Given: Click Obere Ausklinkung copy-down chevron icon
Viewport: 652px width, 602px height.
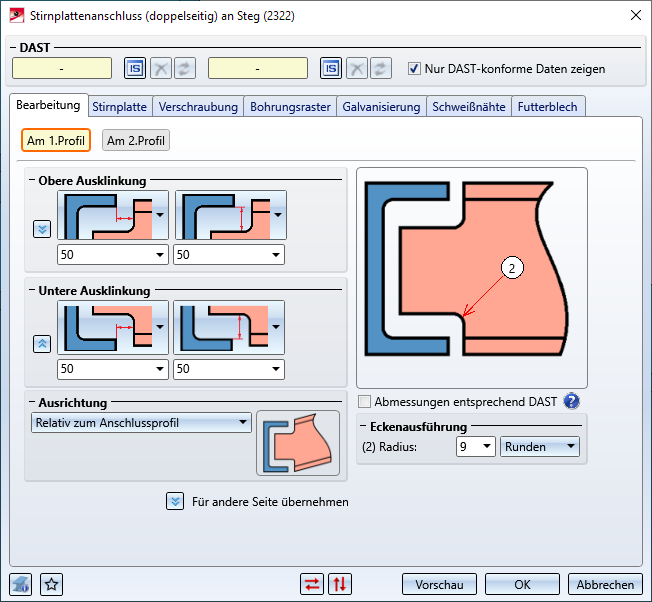Looking at the screenshot, I should tap(42, 229).
